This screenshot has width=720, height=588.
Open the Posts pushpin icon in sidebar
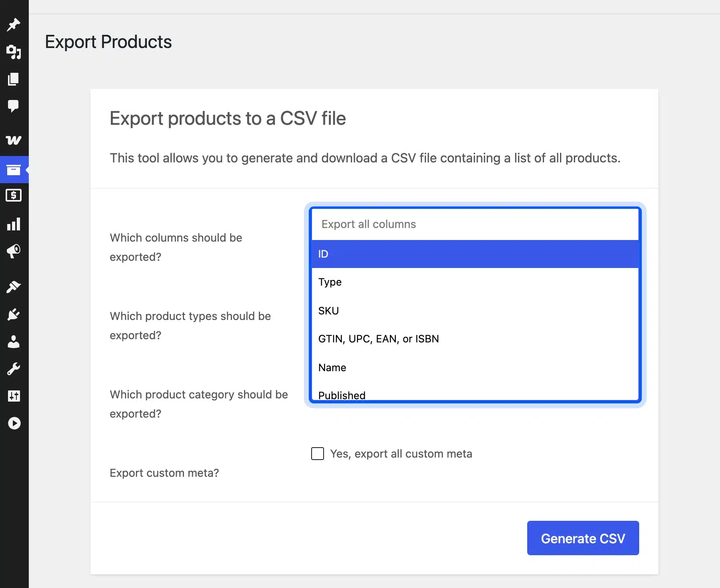pos(14,25)
